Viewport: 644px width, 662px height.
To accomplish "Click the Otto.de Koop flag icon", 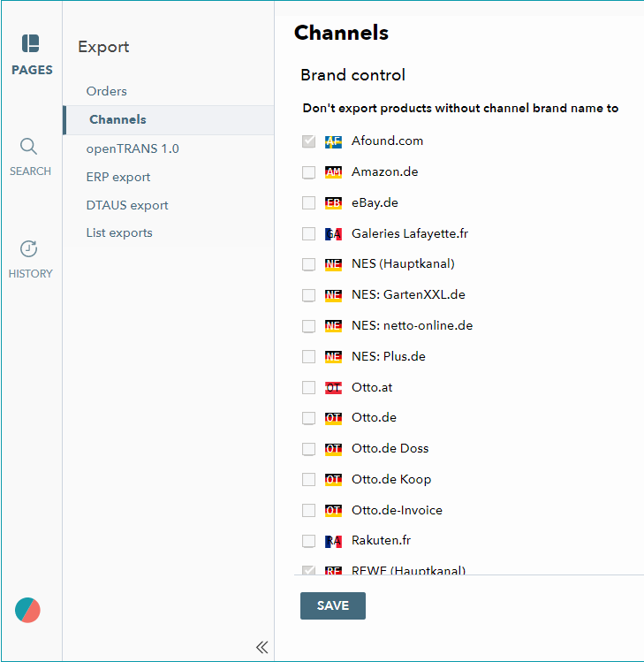I will [333, 480].
